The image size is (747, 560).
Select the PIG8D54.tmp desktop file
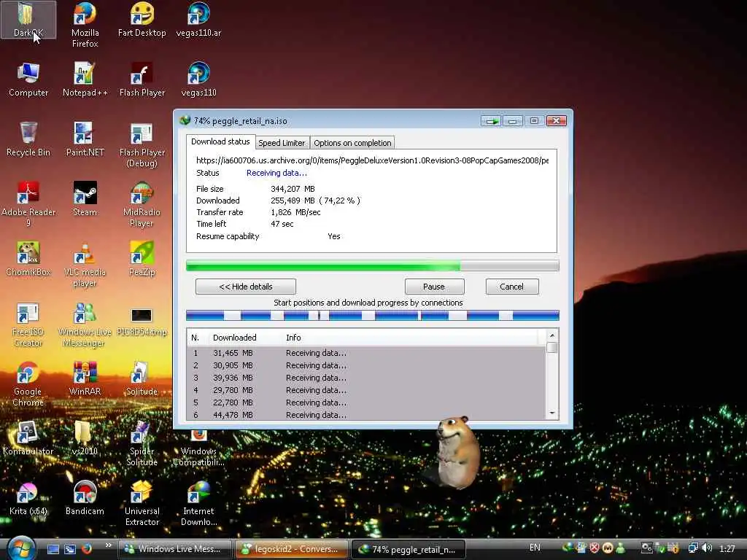pos(142,322)
